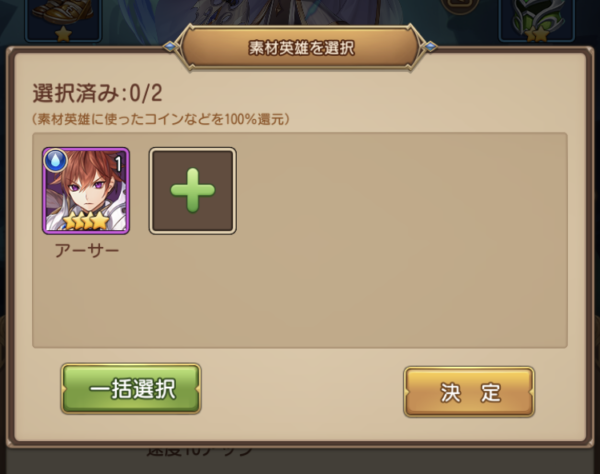
Task: Confirm with the 決定 button
Action: coord(469,392)
